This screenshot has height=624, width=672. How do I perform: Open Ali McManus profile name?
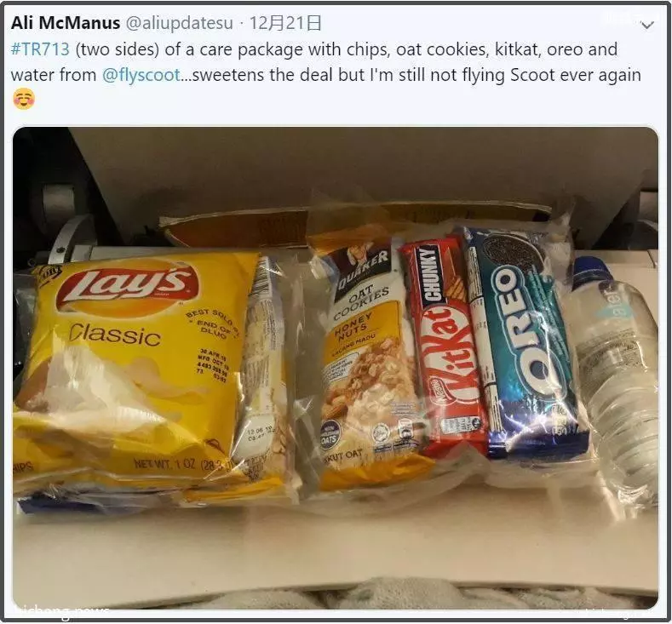[66, 23]
